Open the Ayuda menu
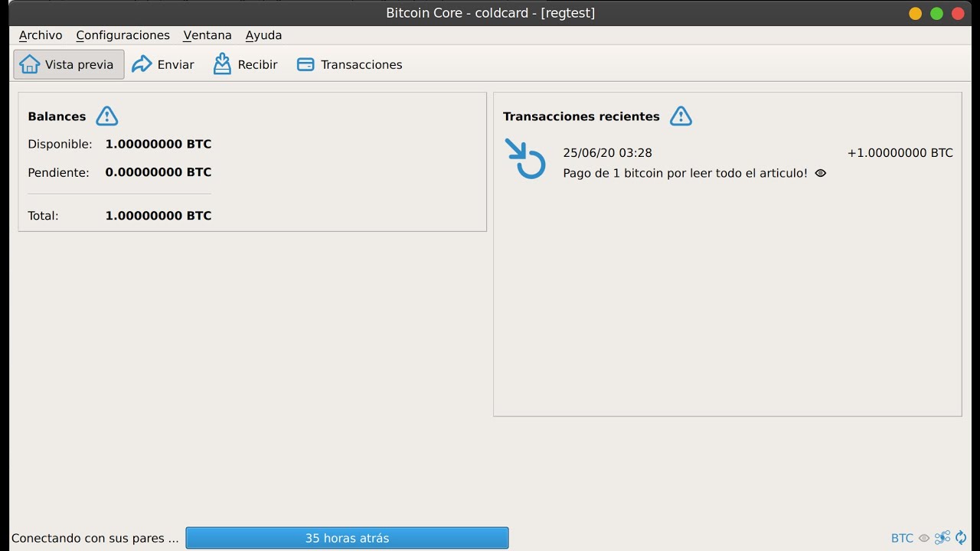980x551 pixels. (263, 35)
